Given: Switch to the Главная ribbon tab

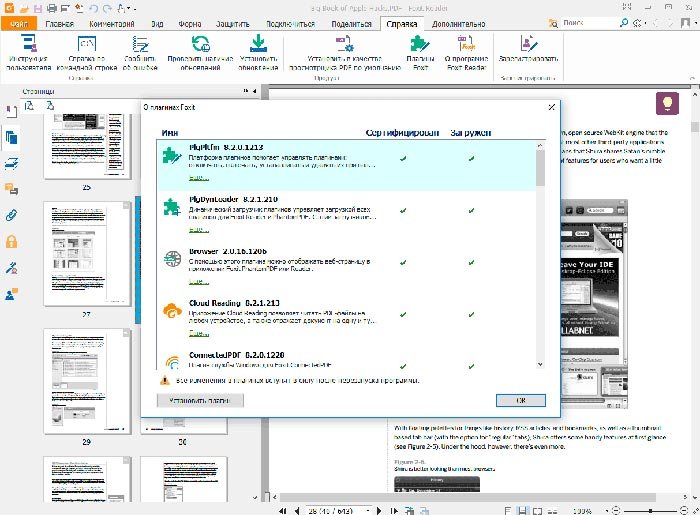Looking at the screenshot, I should click(59, 24).
